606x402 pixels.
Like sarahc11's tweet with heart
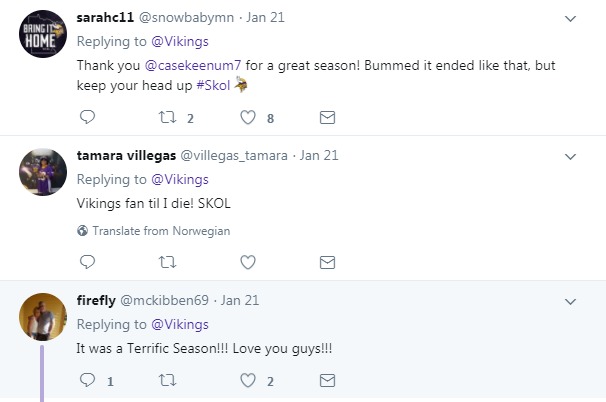[247, 118]
